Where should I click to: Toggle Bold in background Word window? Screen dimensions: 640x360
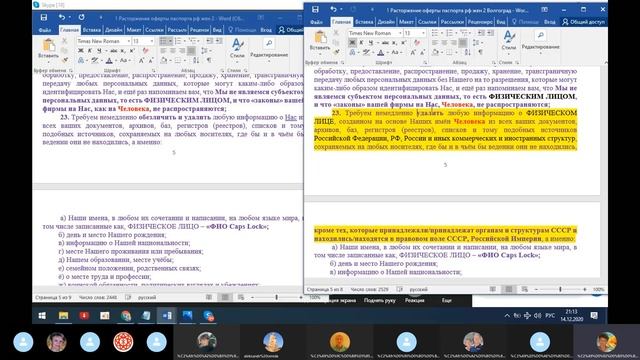81,51
